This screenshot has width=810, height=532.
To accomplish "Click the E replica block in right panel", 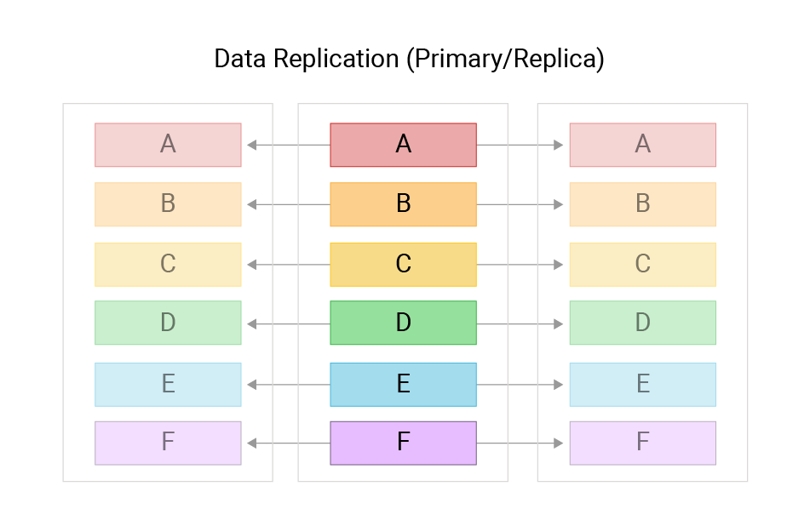I will pyautogui.click(x=643, y=385).
